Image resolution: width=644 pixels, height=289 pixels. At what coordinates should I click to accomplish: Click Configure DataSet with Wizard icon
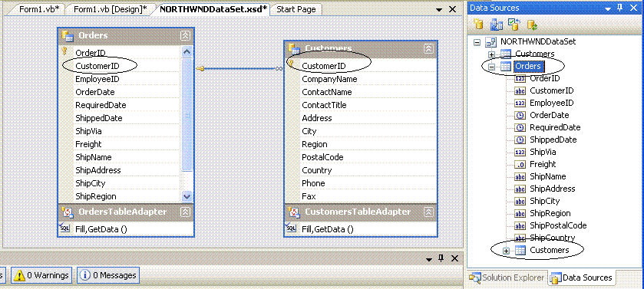514,25
